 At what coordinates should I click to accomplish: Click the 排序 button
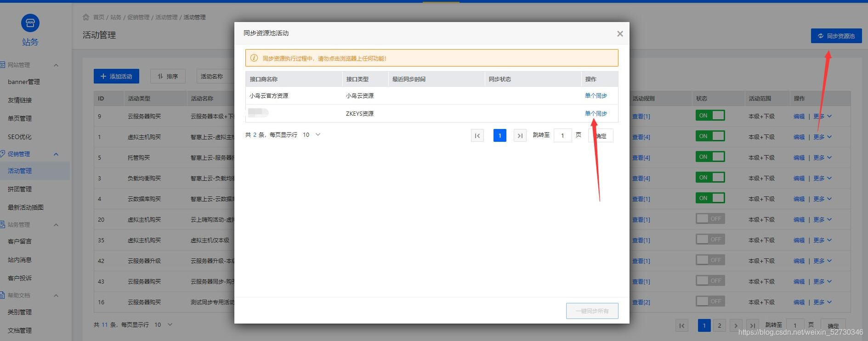coord(168,76)
